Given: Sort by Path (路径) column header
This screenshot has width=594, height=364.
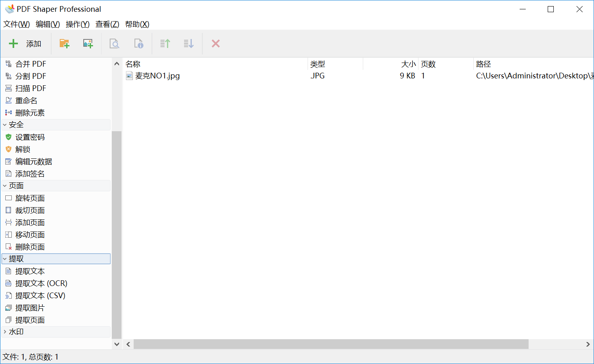Looking at the screenshot, I should point(533,64).
